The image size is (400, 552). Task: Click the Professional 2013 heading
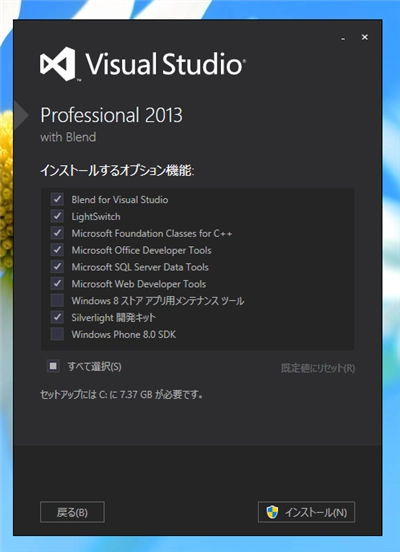(x=112, y=115)
